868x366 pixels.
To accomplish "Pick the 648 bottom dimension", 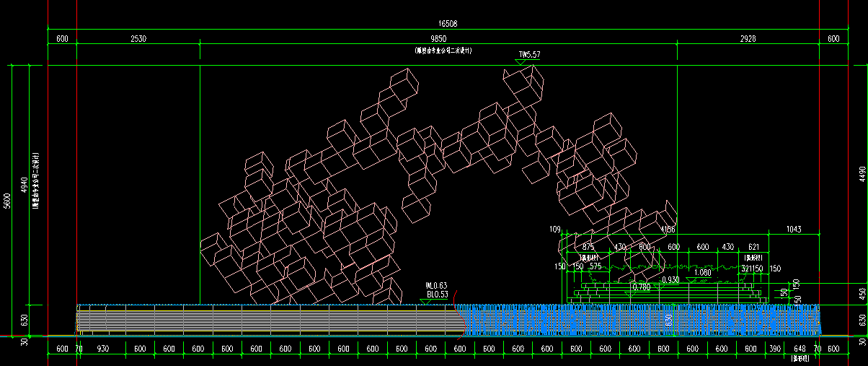I will (x=798, y=349).
